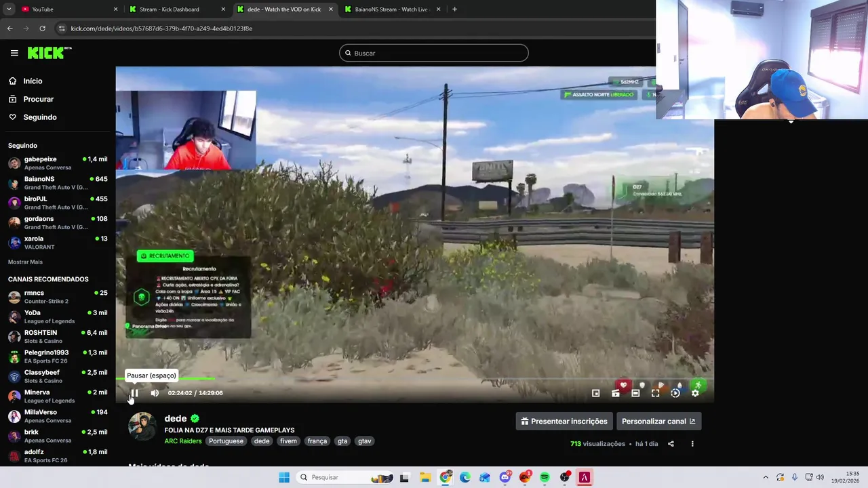The image size is (868, 488).
Task: Open ROSHTEIN recommended channel
Action: [58, 337]
